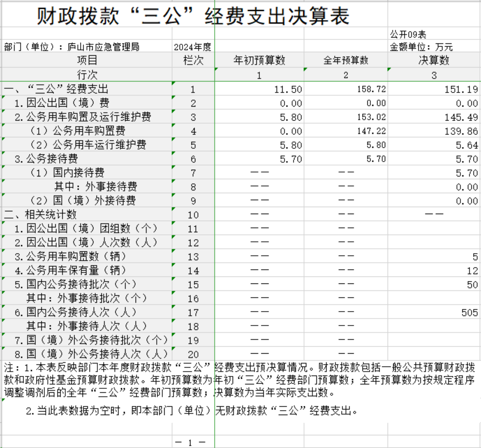Screen dimensions: 481x448
Task: Click the 公务用车购置及运行维护费 row label
Action: (83, 117)
